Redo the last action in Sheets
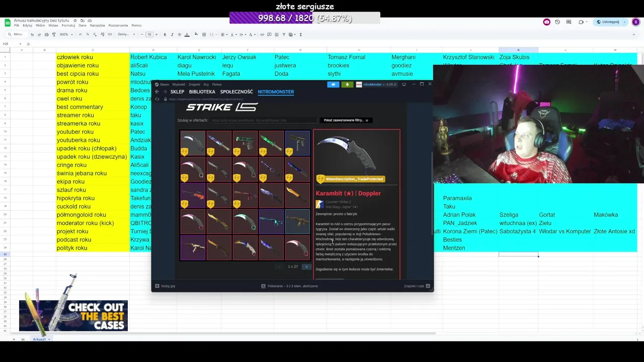 click(x=39, y=34)
